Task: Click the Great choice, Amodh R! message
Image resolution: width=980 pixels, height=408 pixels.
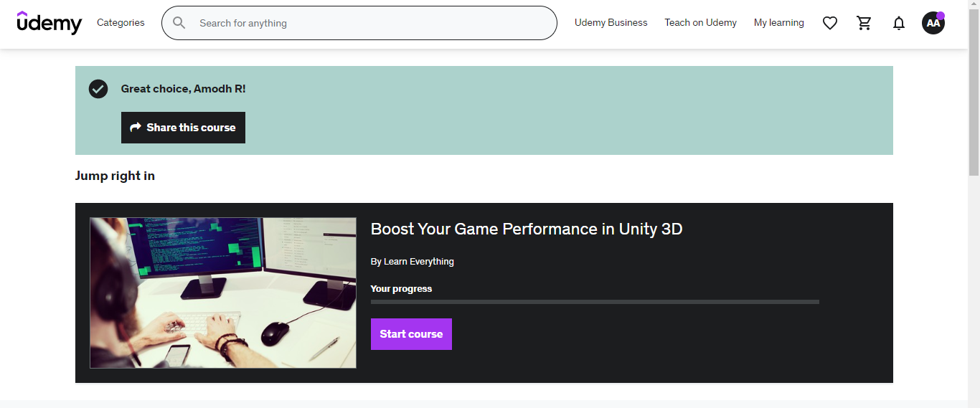Action: pos(183,89)
